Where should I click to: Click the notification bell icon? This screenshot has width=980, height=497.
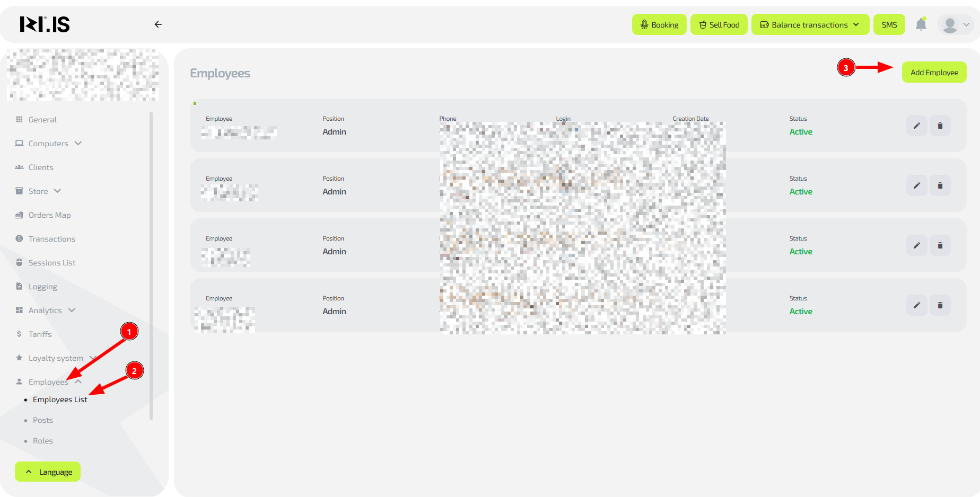(921, 24)
